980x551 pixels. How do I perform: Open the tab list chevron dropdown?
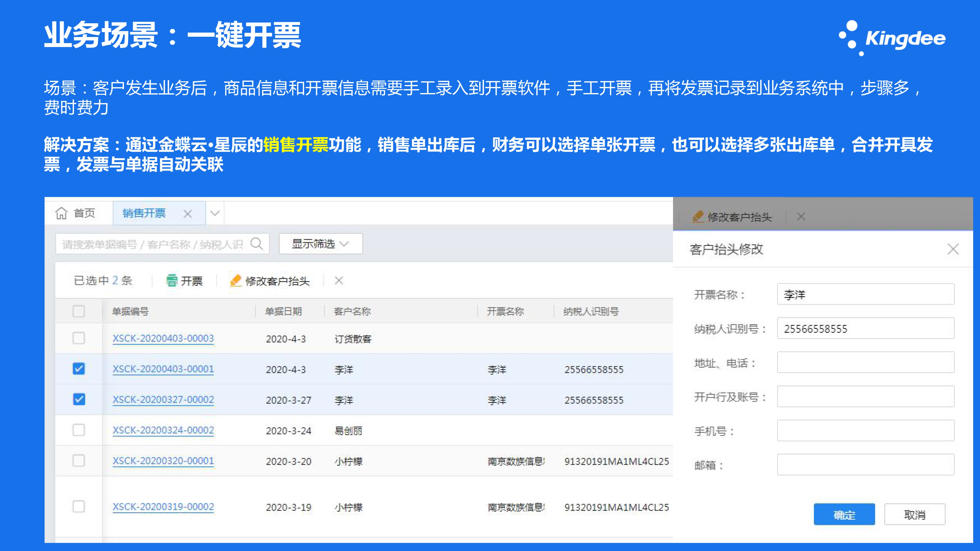coord(215,213)
